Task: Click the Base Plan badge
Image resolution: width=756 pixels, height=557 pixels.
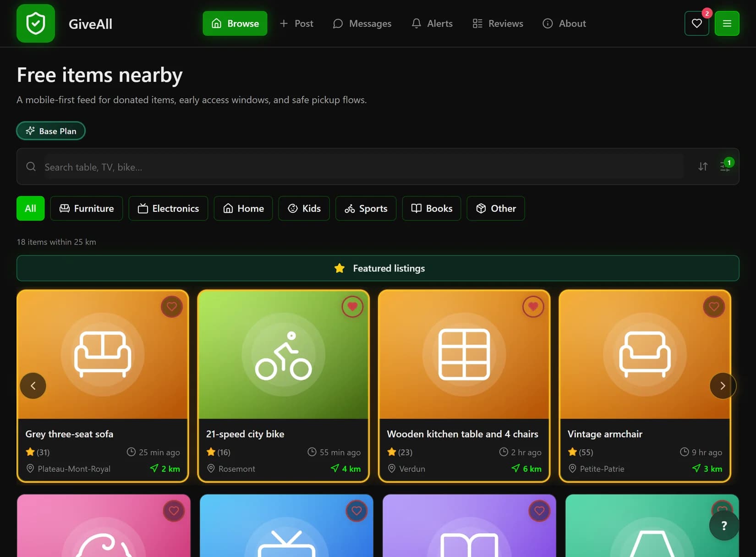Action: click(51, 131)
